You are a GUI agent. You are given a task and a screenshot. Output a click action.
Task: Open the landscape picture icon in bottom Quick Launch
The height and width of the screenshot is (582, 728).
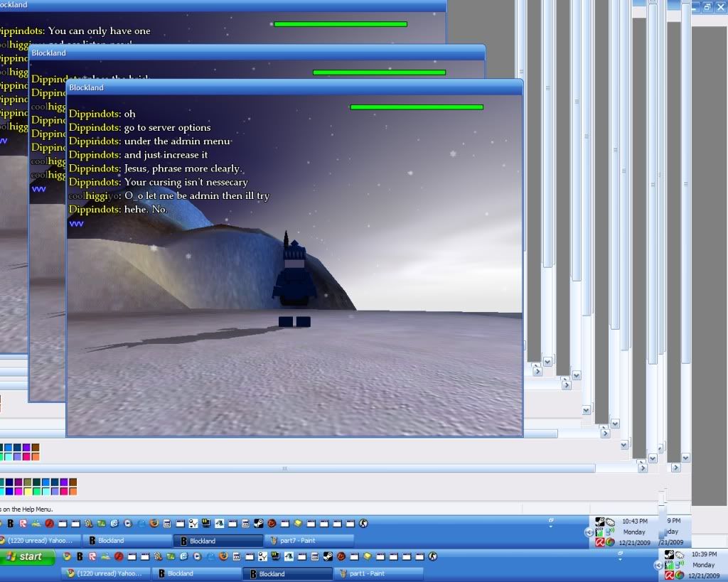click(289, 556)
